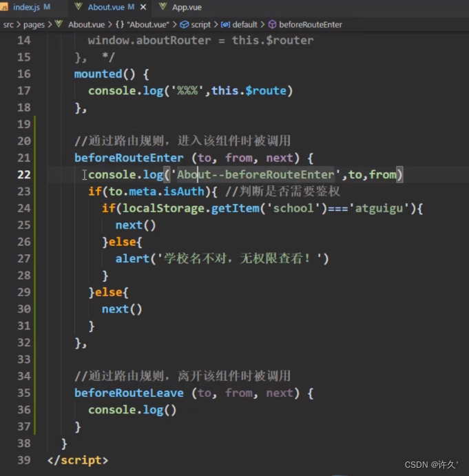Click the Vue icon on App.vue tab
469x476 pixels.
pos(163,7)
